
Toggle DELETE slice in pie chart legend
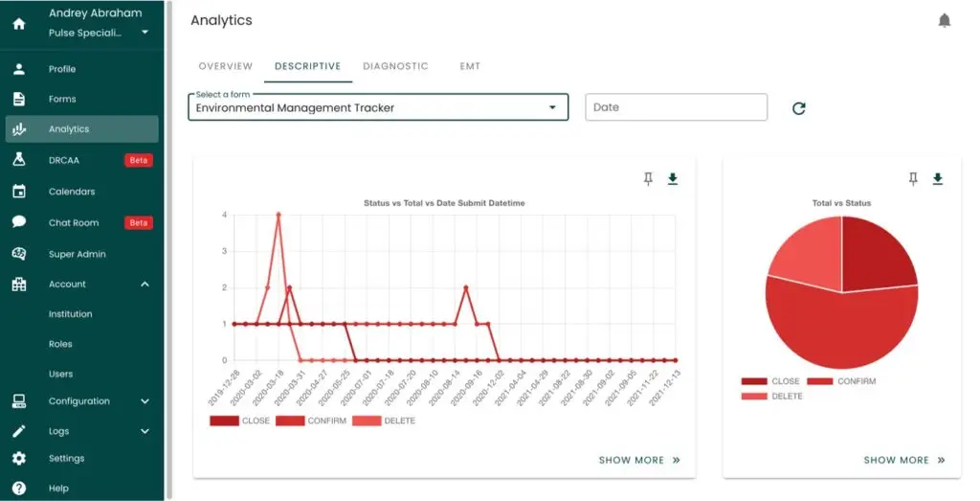pyautogui.click(x=771, y=396)
